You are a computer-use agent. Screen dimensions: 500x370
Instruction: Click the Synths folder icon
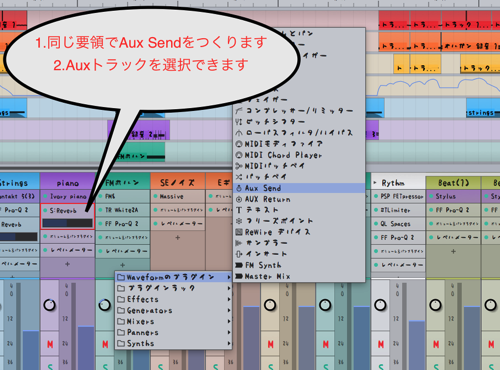[x=121, y=343]
